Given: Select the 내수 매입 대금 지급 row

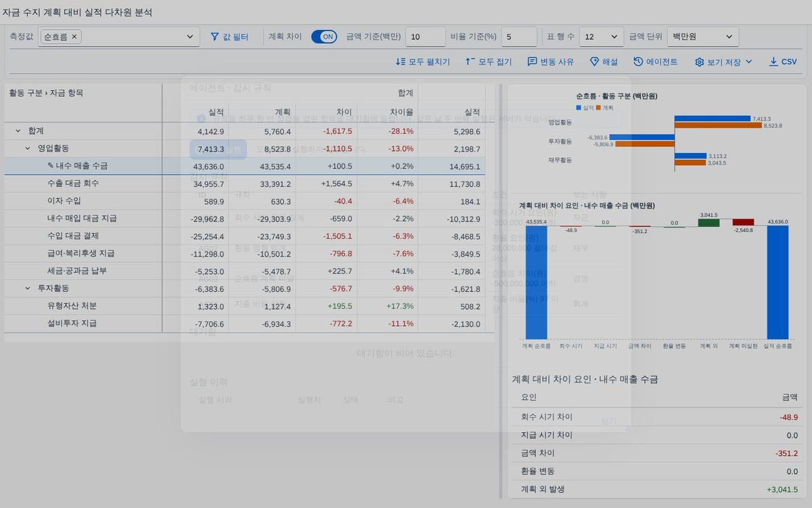Looking at the screenshot, I should pyautogui.click(x=245, y=218).
